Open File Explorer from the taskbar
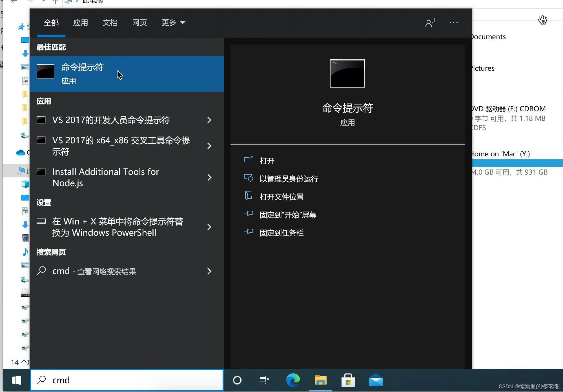The image size is (563, 392). point(321,380)
